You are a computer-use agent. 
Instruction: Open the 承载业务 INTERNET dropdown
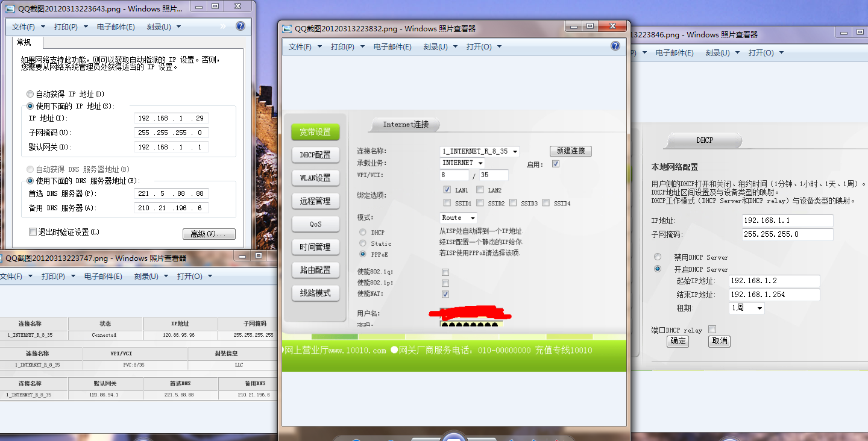pyautogui.click(x=462, y=163)
